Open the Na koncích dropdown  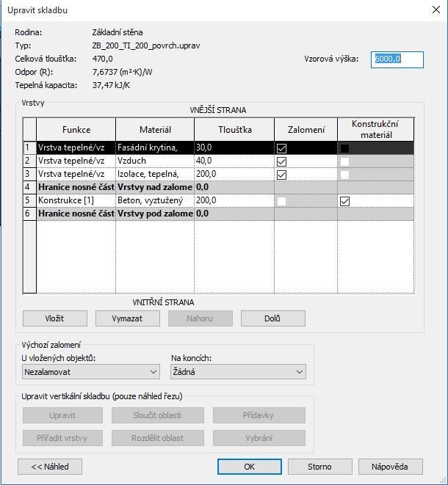coord(238,372)
